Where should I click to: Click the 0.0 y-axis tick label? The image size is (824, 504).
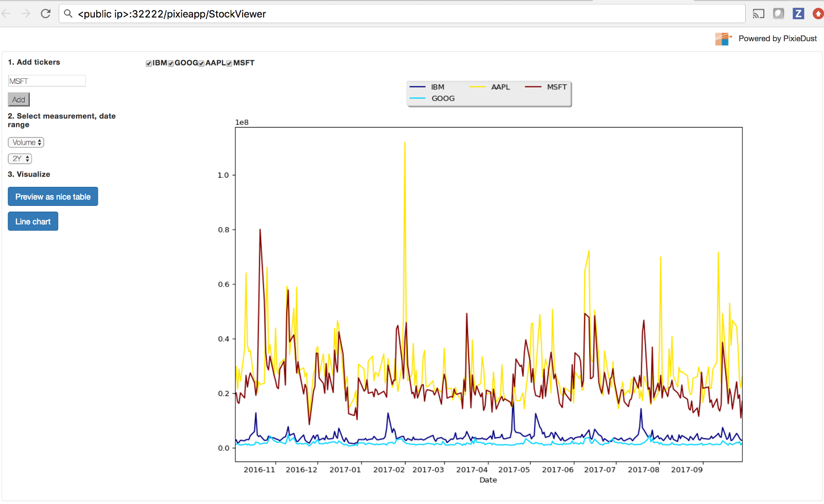(224, 448)
